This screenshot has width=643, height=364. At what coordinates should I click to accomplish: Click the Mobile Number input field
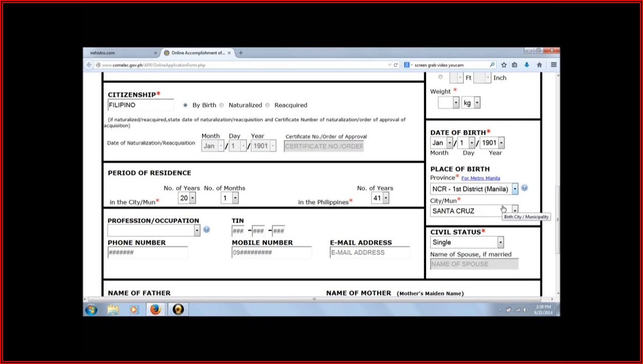[271, 253]
